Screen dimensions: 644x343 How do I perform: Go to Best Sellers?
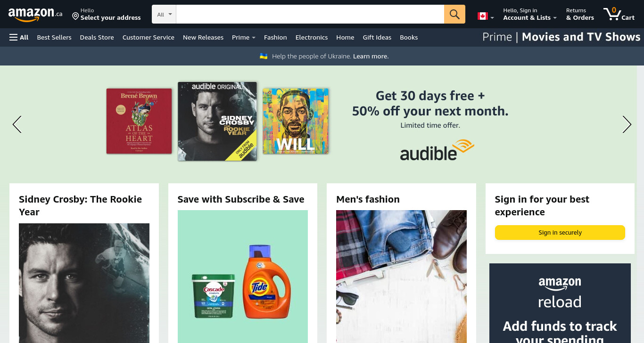(54, 37)
